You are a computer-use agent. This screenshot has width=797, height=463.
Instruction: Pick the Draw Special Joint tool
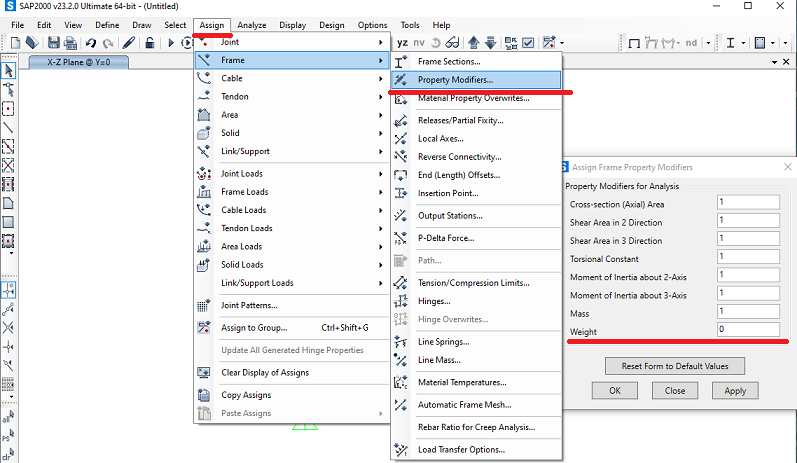click(x=9, y=108)
